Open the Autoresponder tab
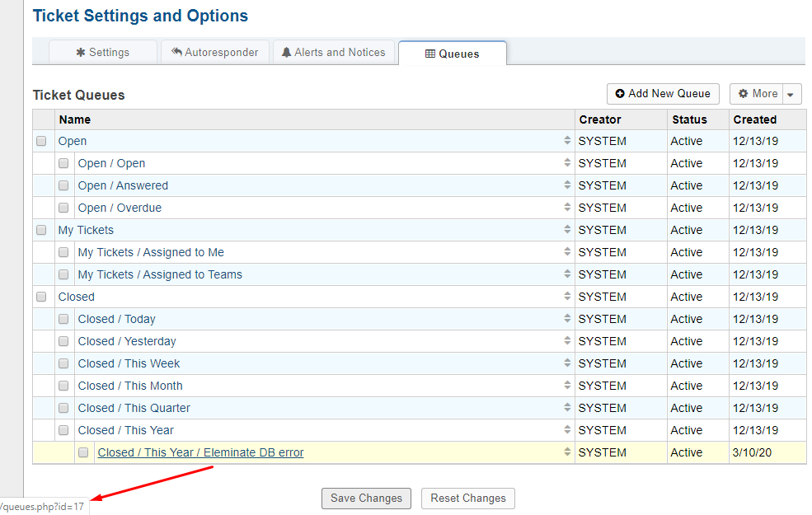 pos(215,52)
